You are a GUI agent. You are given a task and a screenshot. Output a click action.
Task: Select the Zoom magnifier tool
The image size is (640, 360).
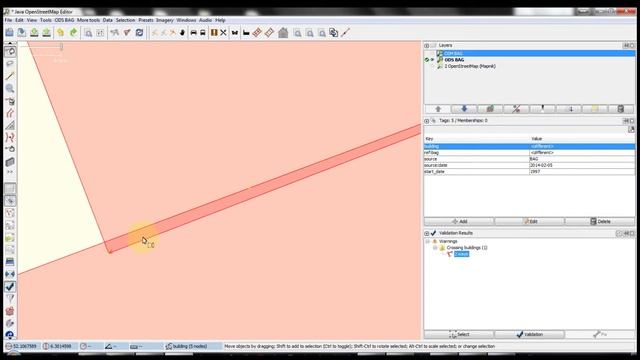pos(10,88)
